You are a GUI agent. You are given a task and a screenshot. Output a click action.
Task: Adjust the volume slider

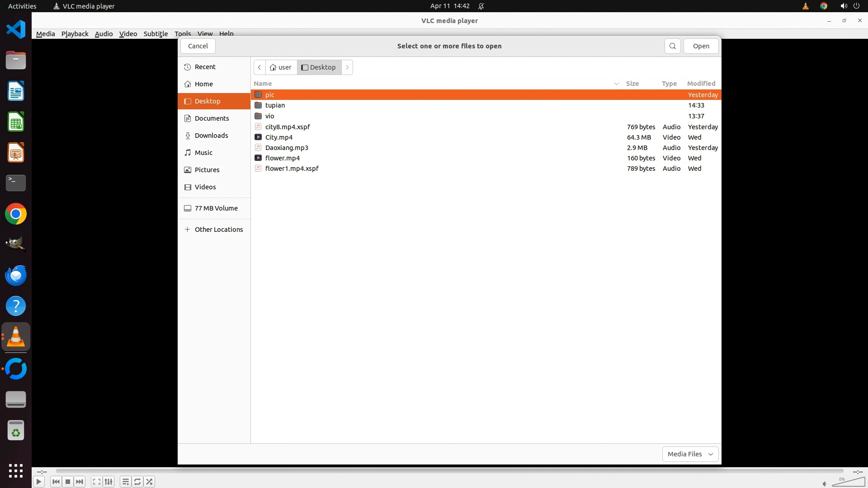[x=849, y=483]
